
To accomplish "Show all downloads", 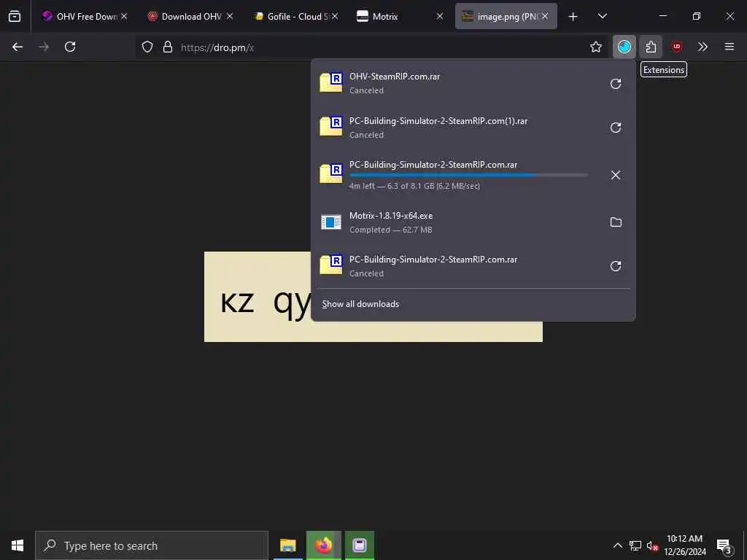I will [360, 304].
